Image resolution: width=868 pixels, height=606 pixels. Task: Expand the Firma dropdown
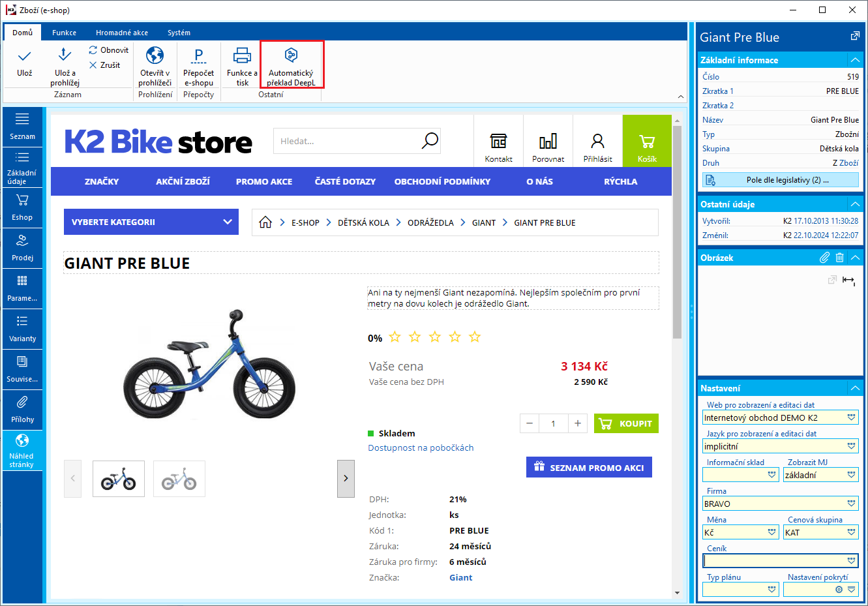coord(852,504)
